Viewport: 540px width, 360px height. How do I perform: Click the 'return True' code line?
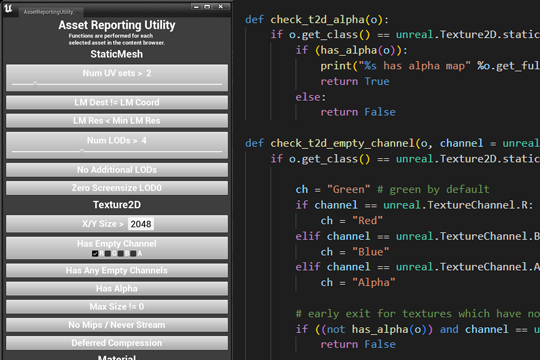pyautogui.click(x=355, y=81)
